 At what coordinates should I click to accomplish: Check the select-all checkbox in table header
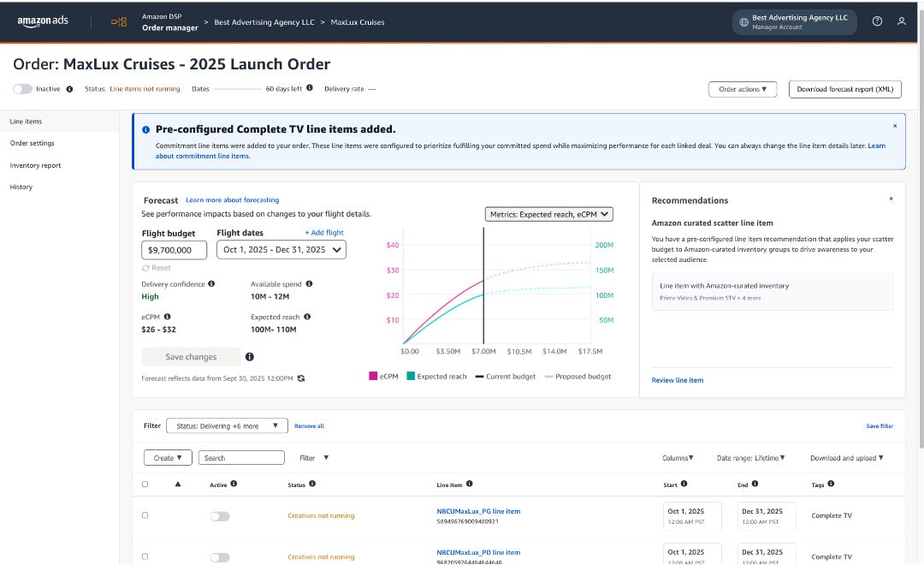point(145,485)
